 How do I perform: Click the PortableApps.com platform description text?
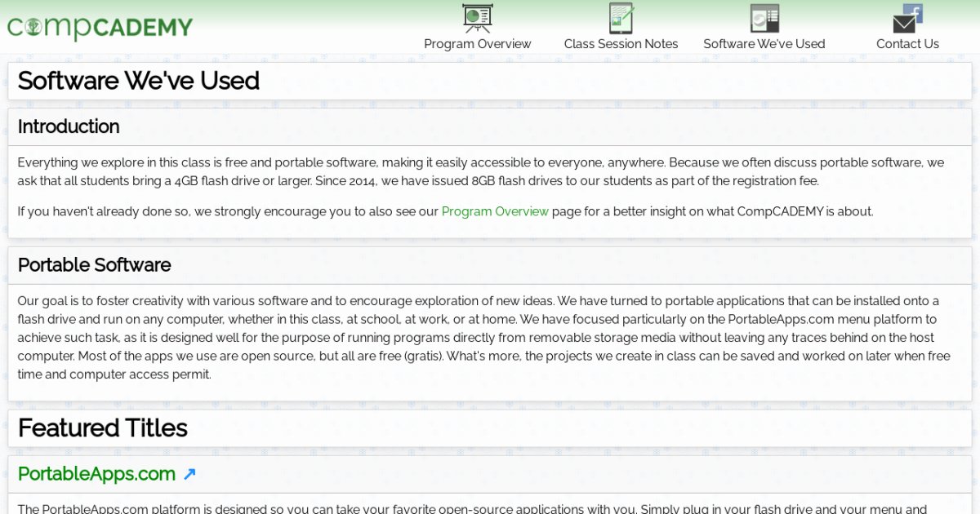(472, 509)
